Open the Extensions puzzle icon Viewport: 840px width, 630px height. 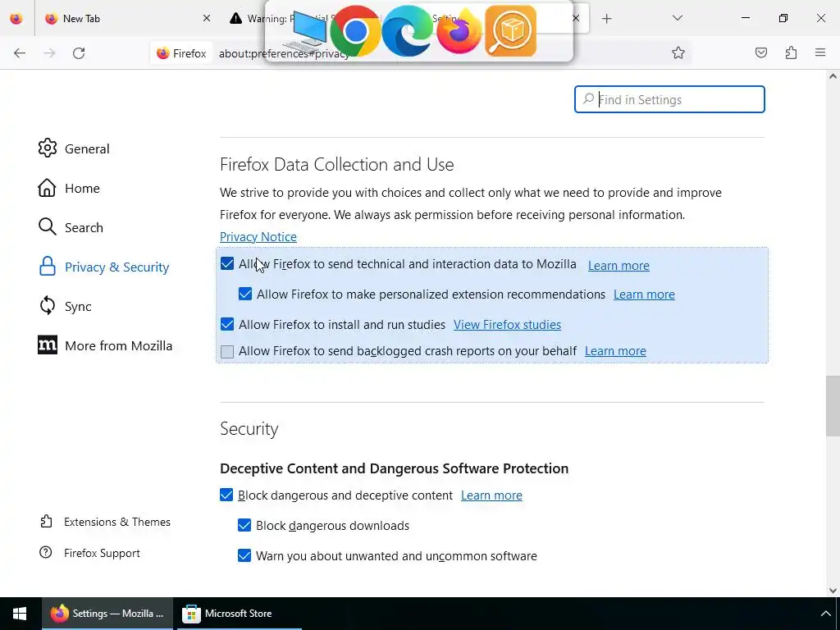(x=791, y=53)
